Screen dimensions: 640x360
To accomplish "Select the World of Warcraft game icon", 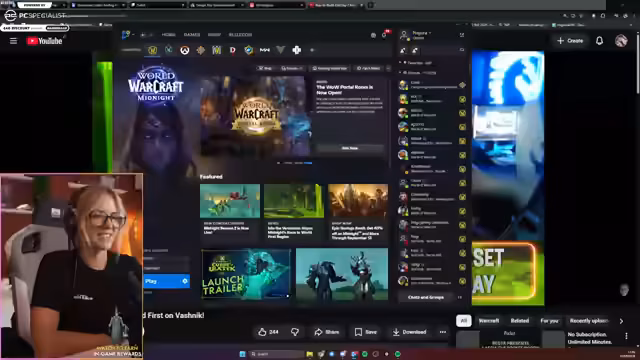I will coord(153,50).
